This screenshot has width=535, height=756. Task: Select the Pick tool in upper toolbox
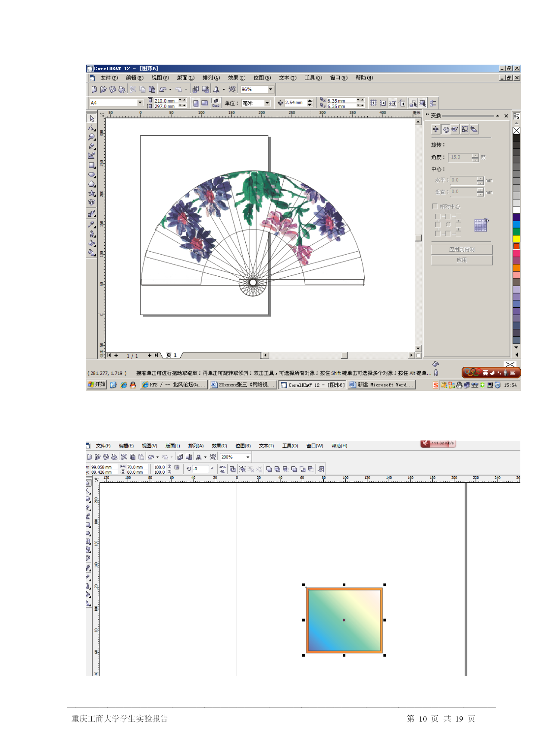coord(91,119)
